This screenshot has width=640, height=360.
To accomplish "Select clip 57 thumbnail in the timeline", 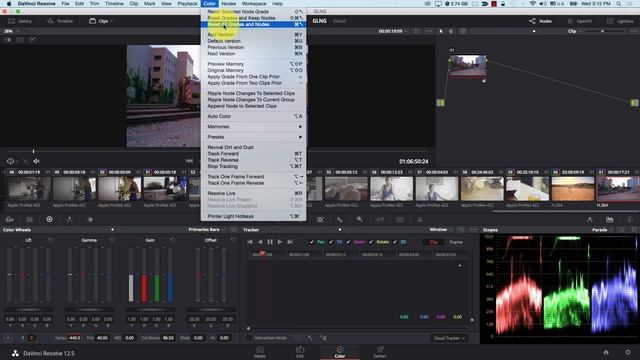I will pos(436,189).
